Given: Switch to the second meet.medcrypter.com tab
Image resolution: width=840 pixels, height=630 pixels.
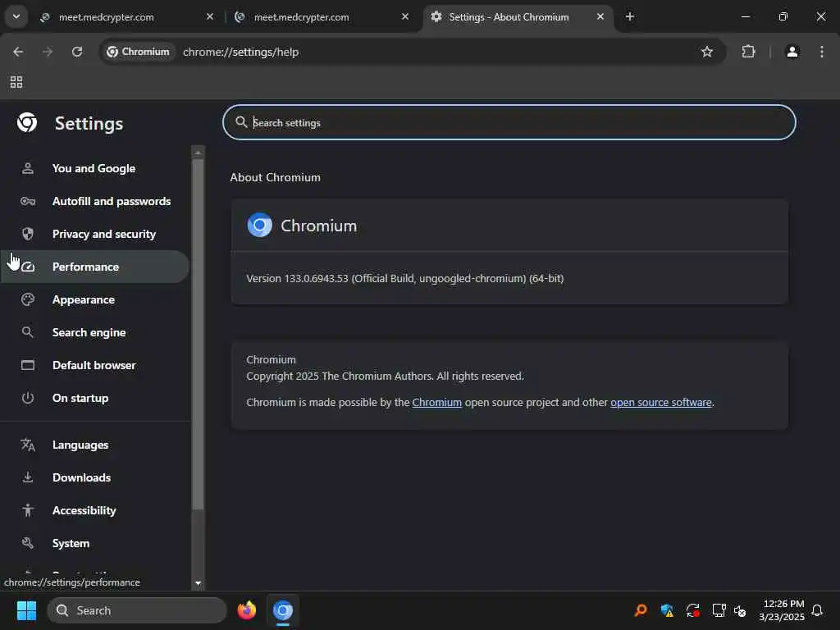Looking at the screenshot, I should (x=322, y=17).
